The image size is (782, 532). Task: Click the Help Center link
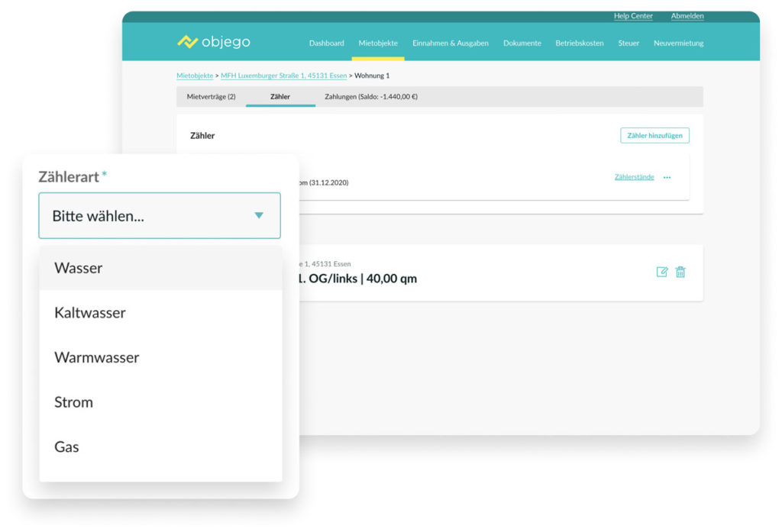633,16
